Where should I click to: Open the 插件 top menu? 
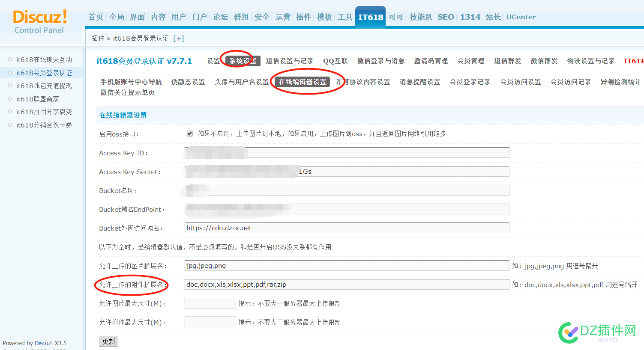point(303,17)
